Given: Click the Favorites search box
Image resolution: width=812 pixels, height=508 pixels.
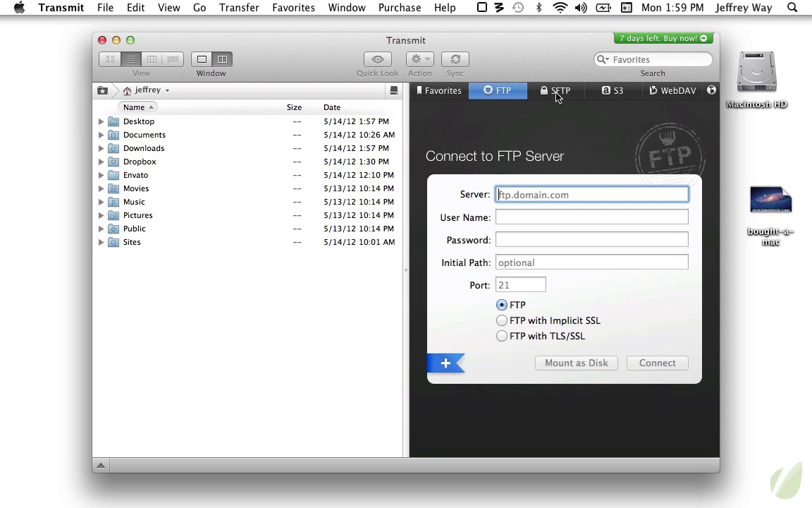Looking at the screenshot, I should pos(653,59).
